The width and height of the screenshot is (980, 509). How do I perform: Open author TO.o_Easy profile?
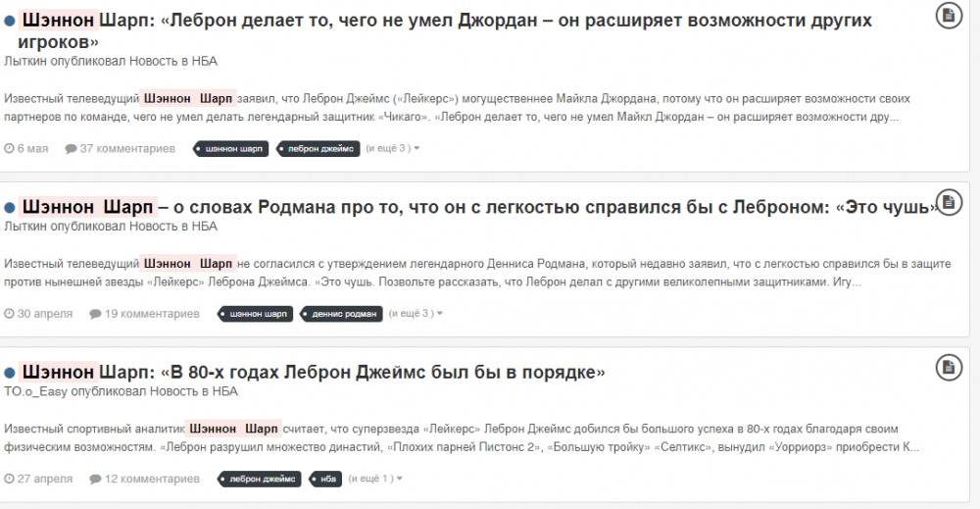pos(35,391)
